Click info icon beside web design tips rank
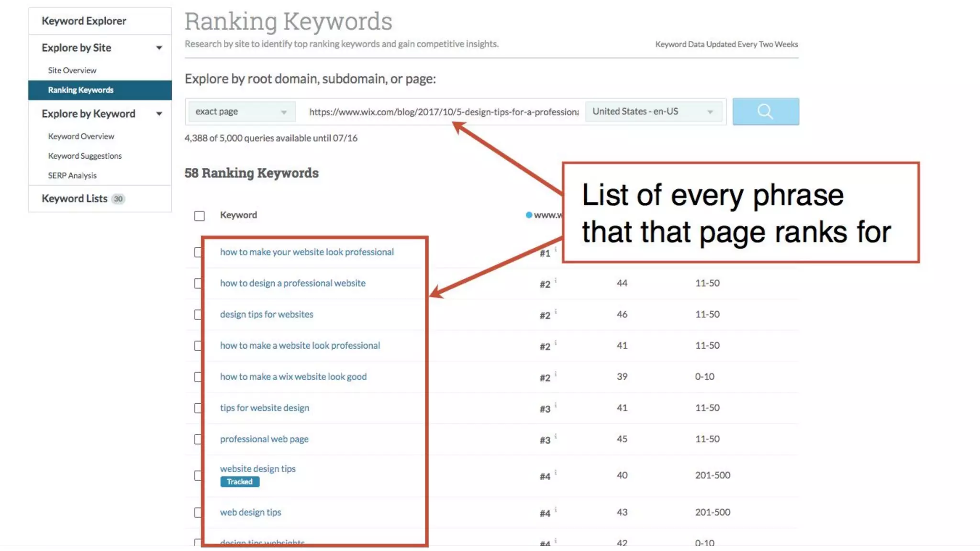980x551 pixels. [556, 509]
